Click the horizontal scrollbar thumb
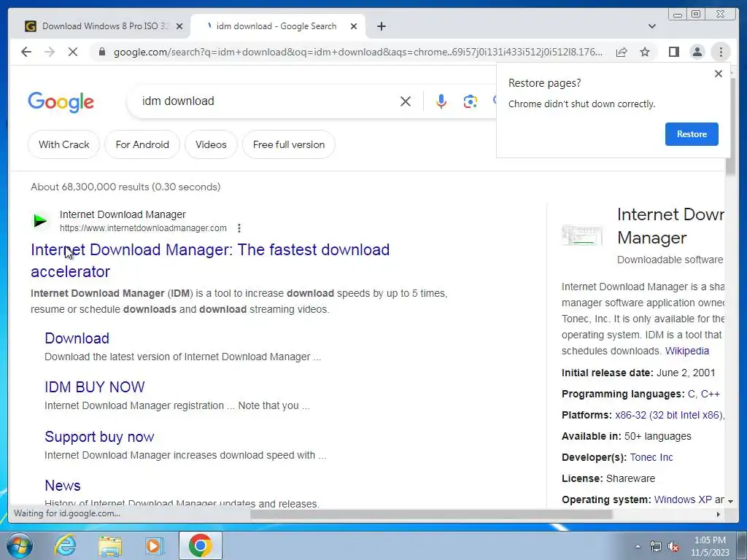The image size is (747, 560). [432, 514]
